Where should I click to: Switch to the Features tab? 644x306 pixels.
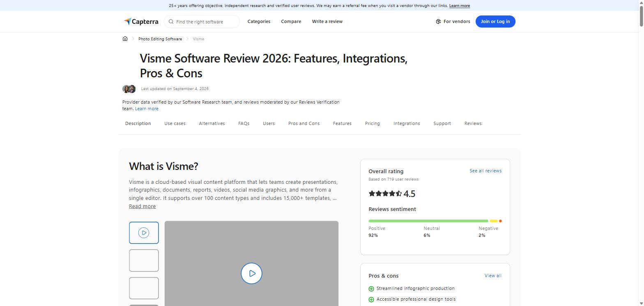click(x=342, y=123)
